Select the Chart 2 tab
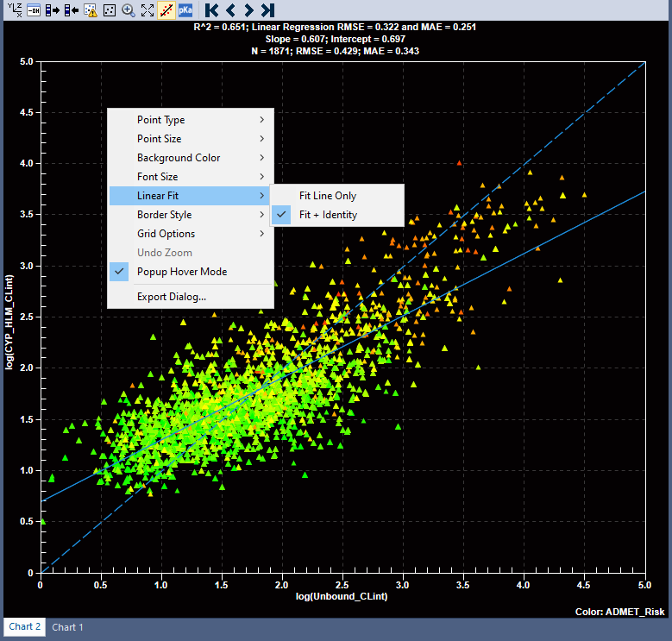This screenshot has height=641, width=672. tap(24, 627)
